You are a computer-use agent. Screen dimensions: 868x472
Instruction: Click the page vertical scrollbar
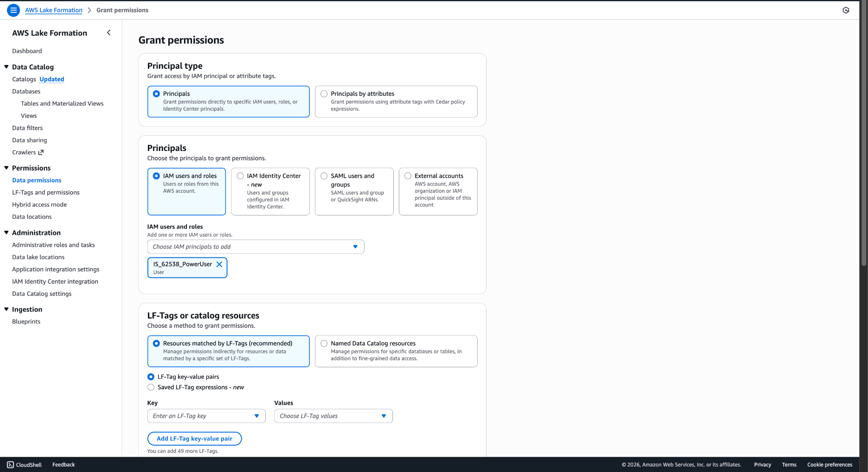tap(864, 134)
